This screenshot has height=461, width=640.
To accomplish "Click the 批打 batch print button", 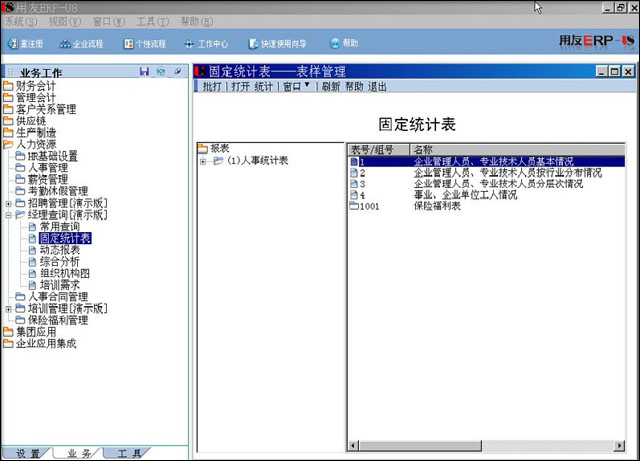I will click(x=212, y=86).
